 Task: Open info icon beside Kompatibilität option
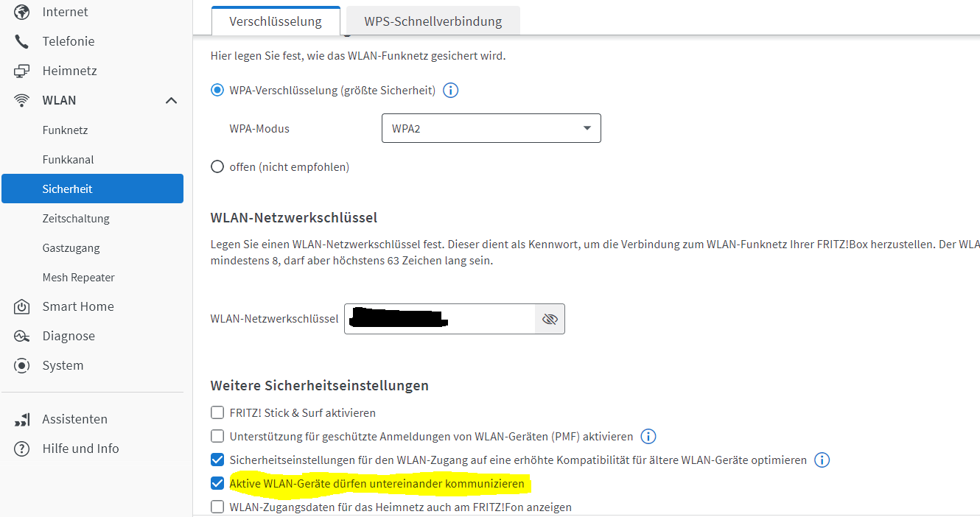pos(822,460)
